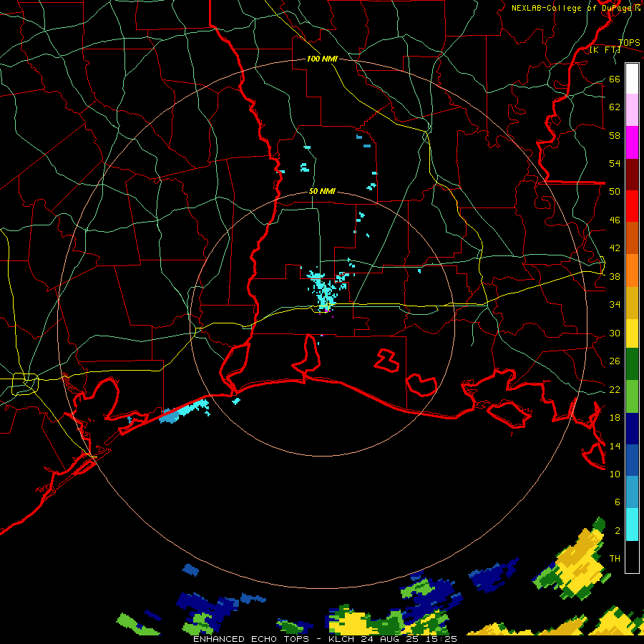The height and width of the screenshot is (644, 644).
Task: Click the 50 legend value
Action: tap(615, 192)
